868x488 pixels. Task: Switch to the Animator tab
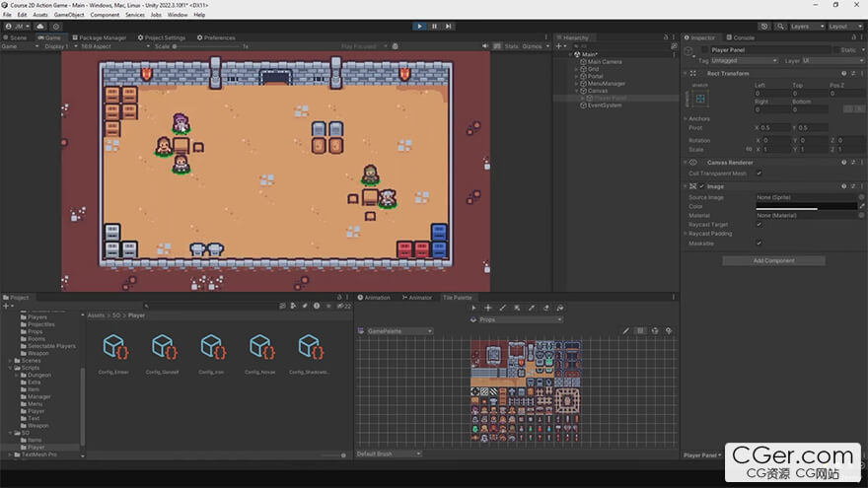(x=417, y=298)
